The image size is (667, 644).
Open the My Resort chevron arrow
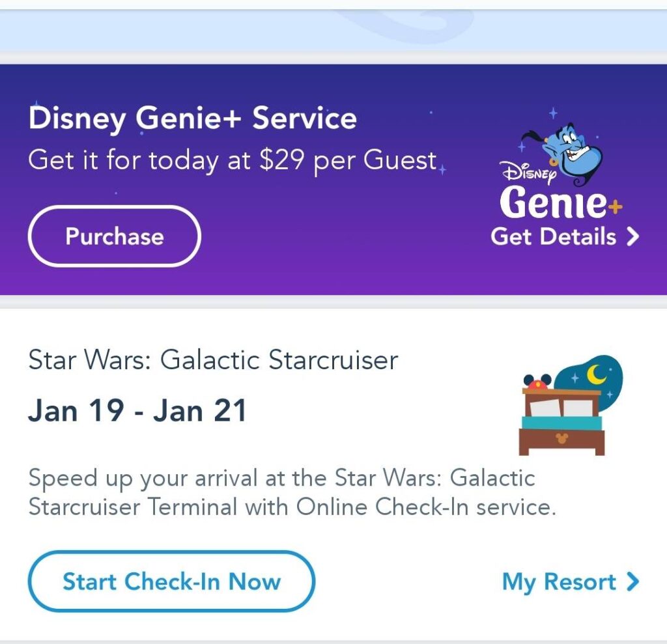pyautogui.click(x=632, y=581)
